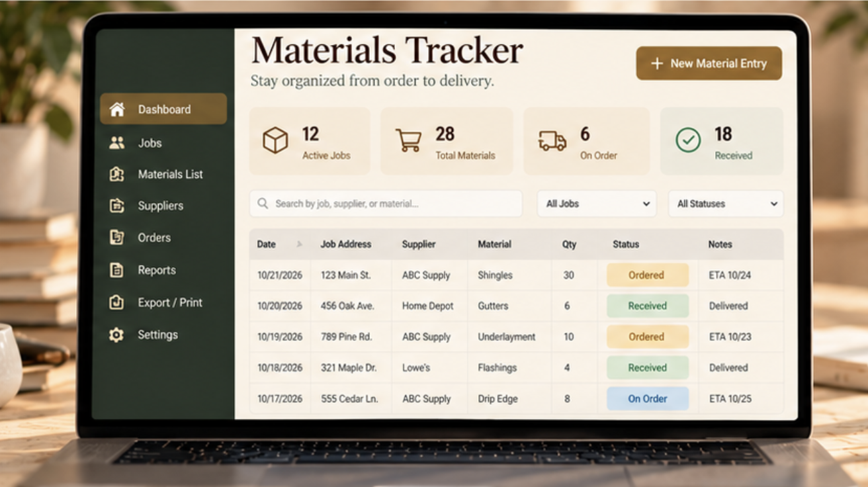Click the Notes column header
Viewport: 868px width, 487px height.
720,244
